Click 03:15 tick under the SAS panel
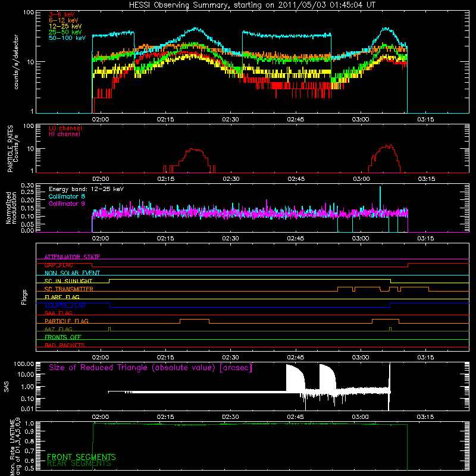This screenshot has height=476, width=476. point(425,417)
